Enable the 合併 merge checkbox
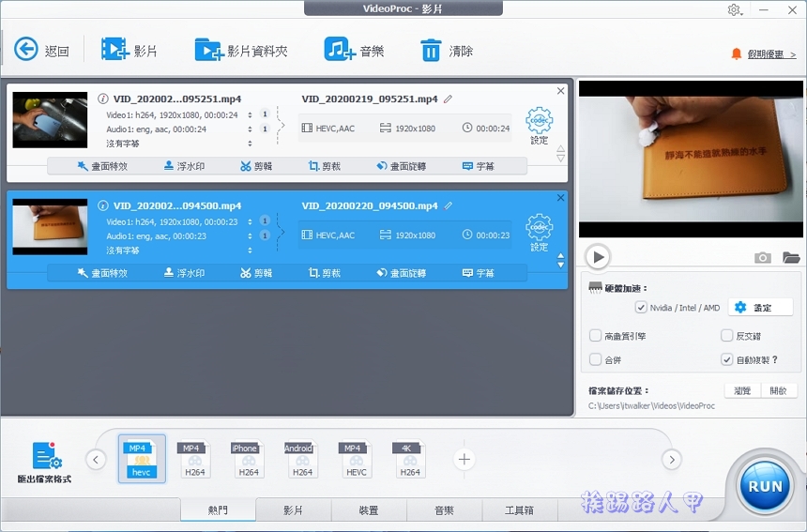Viewport: 807px width, 532px height. [596, 359]
